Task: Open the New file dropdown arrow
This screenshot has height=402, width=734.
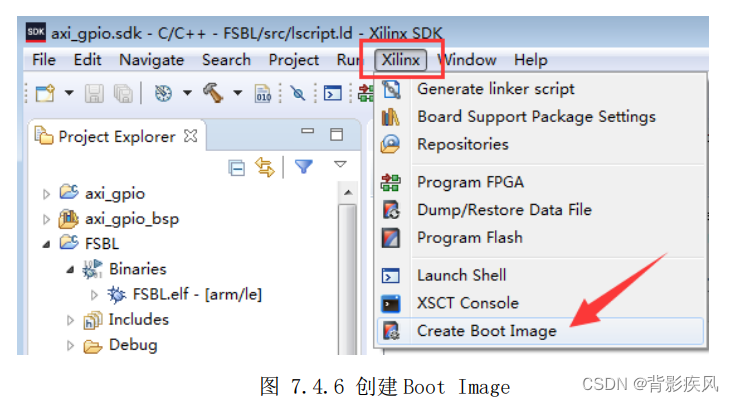Action: click(x=69, y=93)
